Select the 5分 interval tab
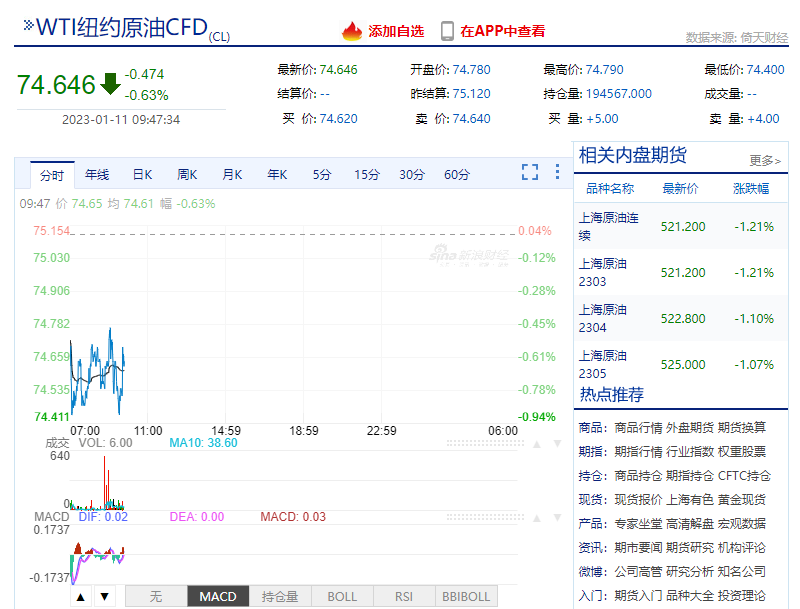The width and height of the screenshot is (800, 609). pyautogui.click(x=322, y=175)
